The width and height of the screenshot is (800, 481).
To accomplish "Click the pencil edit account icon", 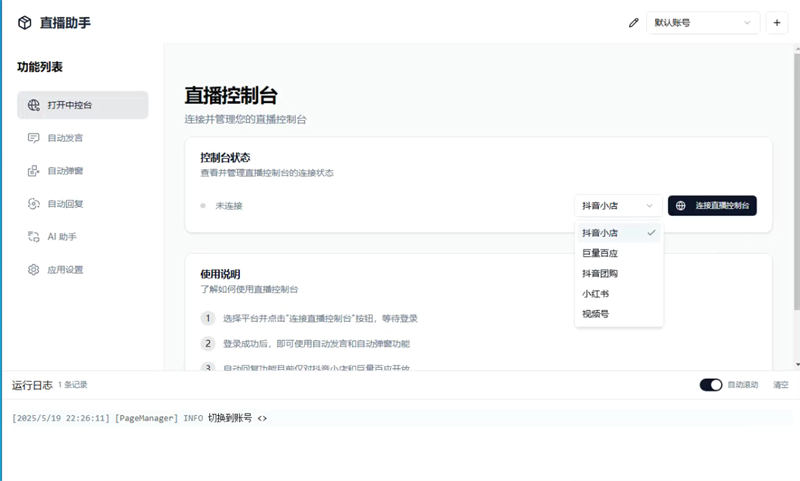I will (x=634, y=23).
